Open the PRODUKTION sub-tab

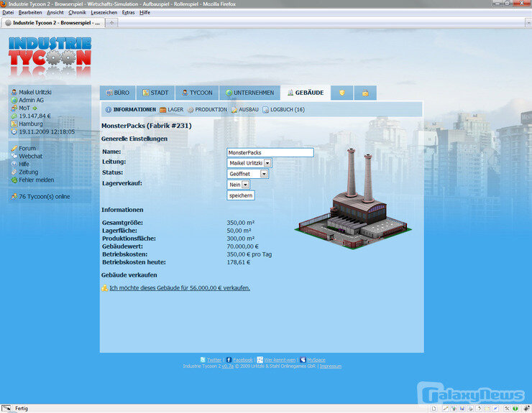[x=207, y=109]
